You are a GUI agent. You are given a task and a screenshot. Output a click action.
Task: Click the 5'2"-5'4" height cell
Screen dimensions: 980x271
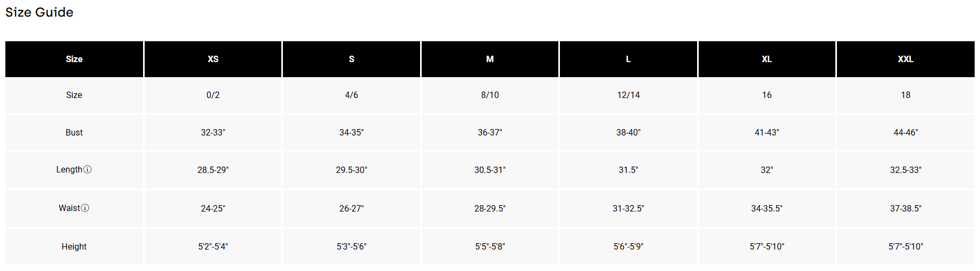point(213,247)
